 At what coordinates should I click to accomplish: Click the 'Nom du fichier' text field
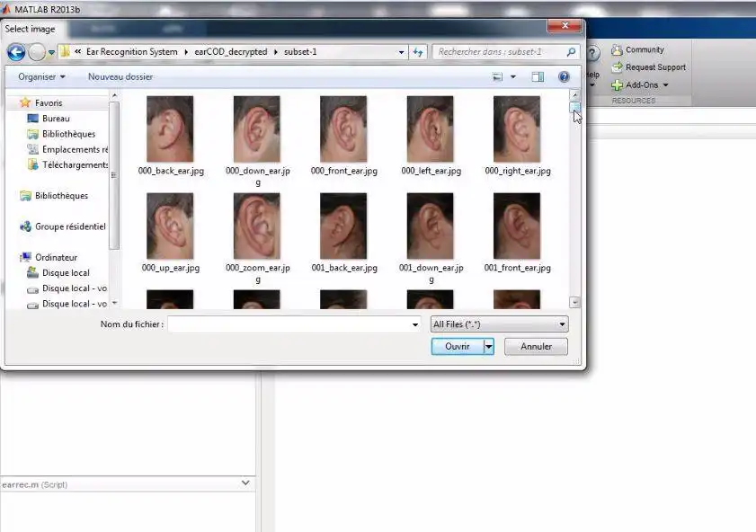[x=289, y=324]
